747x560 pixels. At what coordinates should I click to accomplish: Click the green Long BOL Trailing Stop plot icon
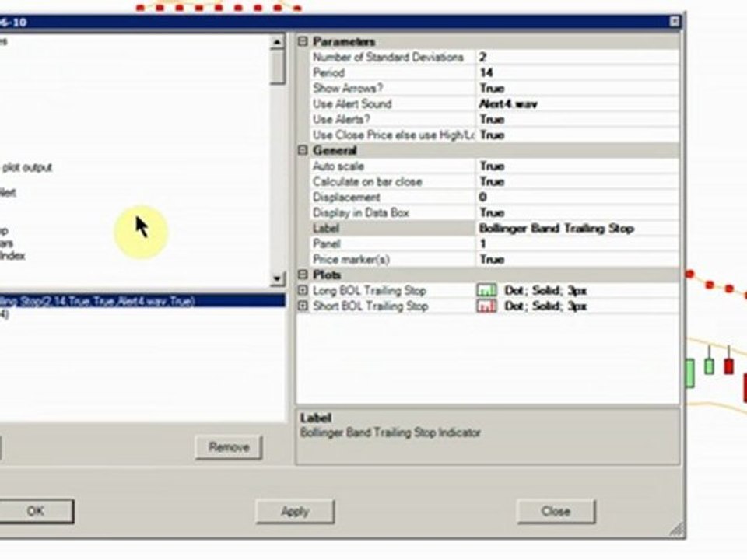click(486, 290)
